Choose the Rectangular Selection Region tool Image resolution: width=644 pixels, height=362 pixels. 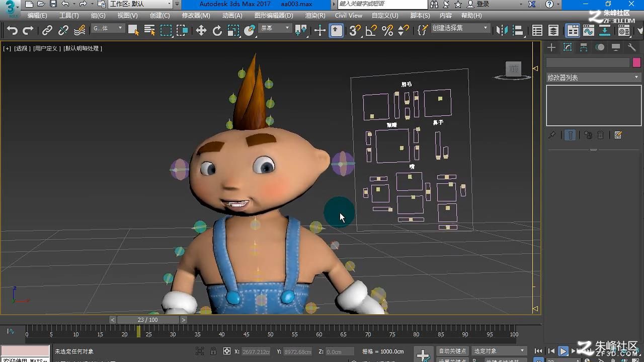coord(166,31)
